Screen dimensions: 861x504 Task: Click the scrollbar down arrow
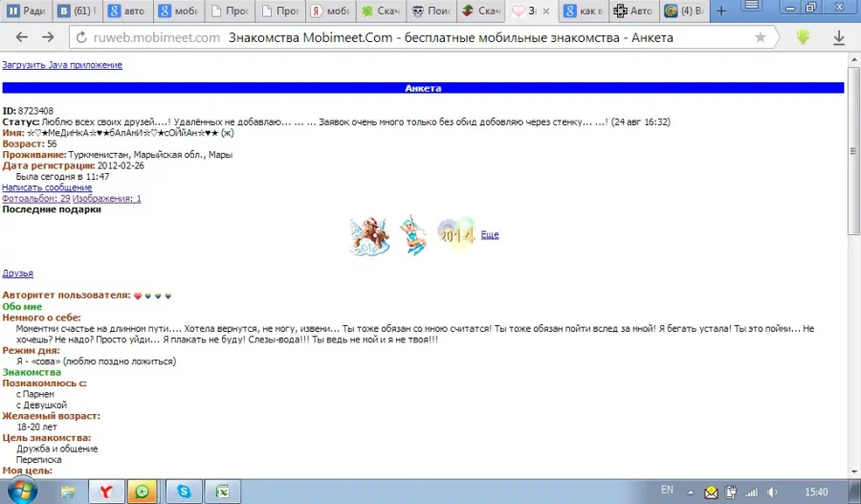click(x=854, y=471)
